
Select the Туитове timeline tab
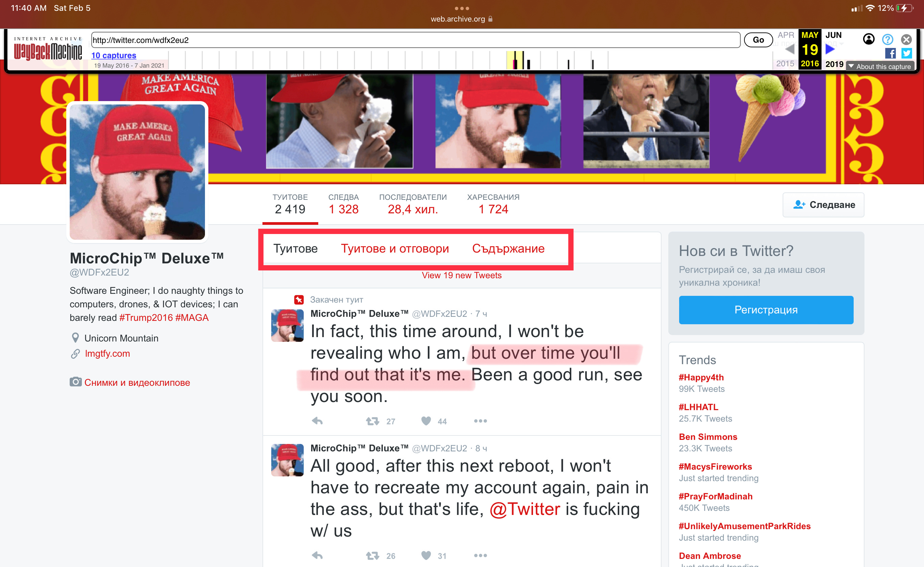[296, 249]
